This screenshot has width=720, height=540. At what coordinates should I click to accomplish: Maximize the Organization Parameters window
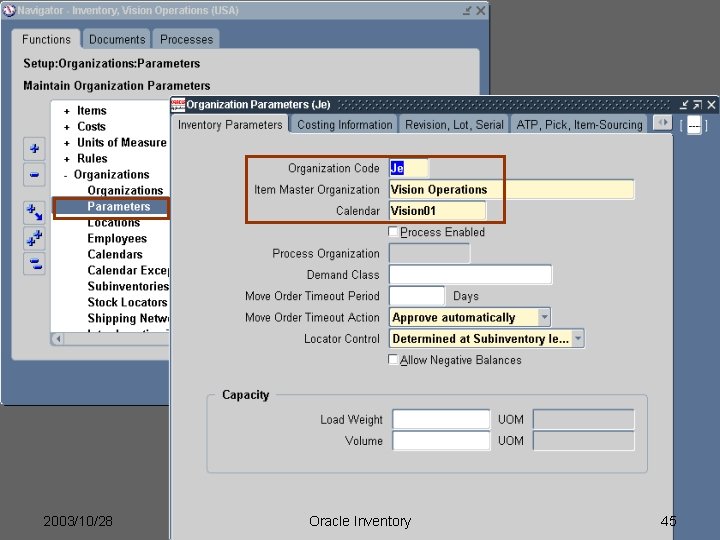[698, 105]
